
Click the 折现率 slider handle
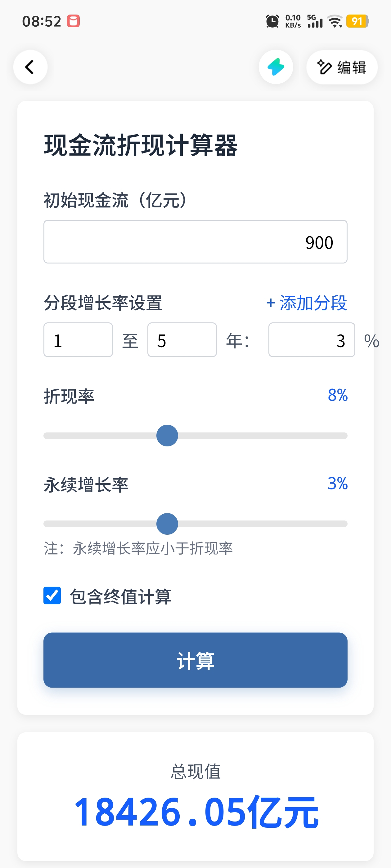[167, 435]
